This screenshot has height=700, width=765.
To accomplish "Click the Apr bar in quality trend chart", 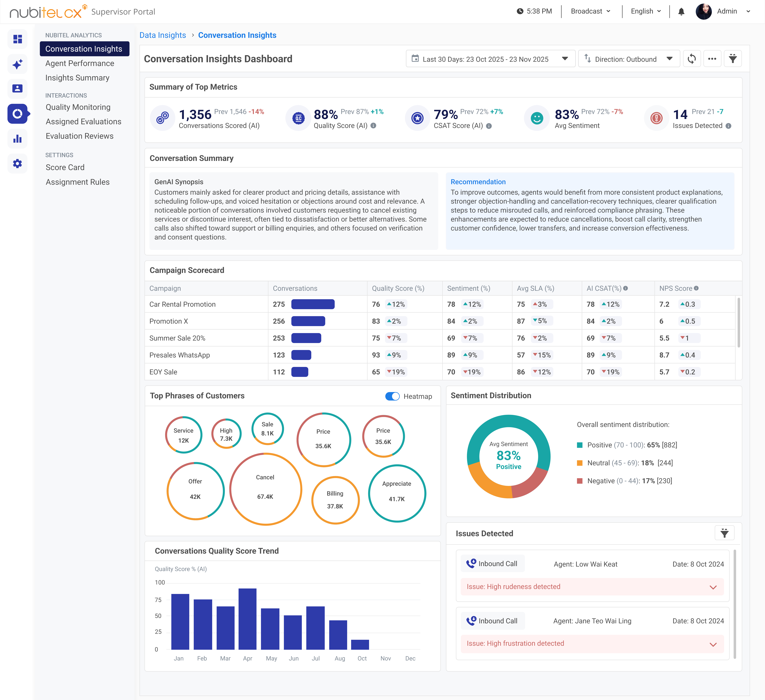I will pyautogui.click(x=247, y=619).
